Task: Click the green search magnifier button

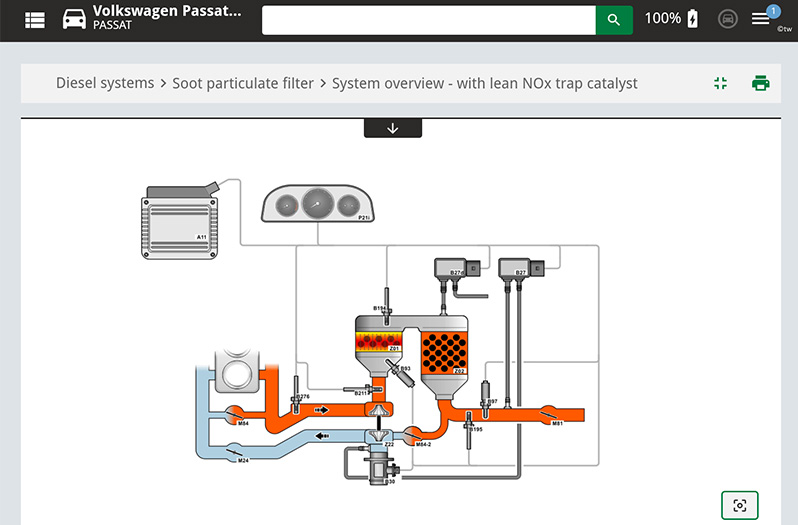Action: coord(614,19)
